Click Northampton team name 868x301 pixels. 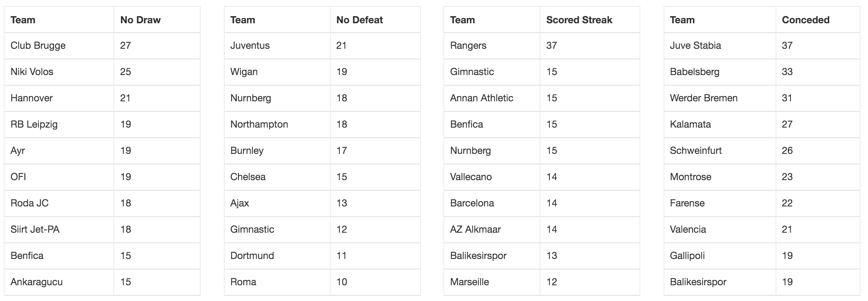(259, 125)
